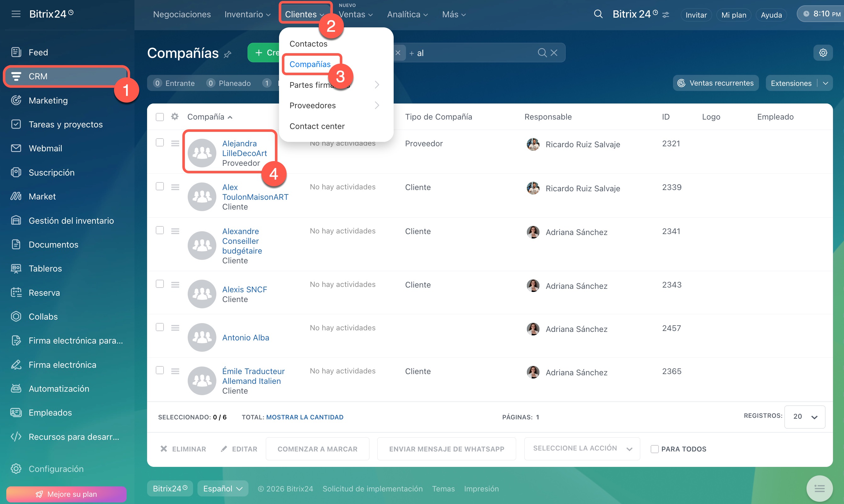Click the Webmail envelope icon

(16, 148)
